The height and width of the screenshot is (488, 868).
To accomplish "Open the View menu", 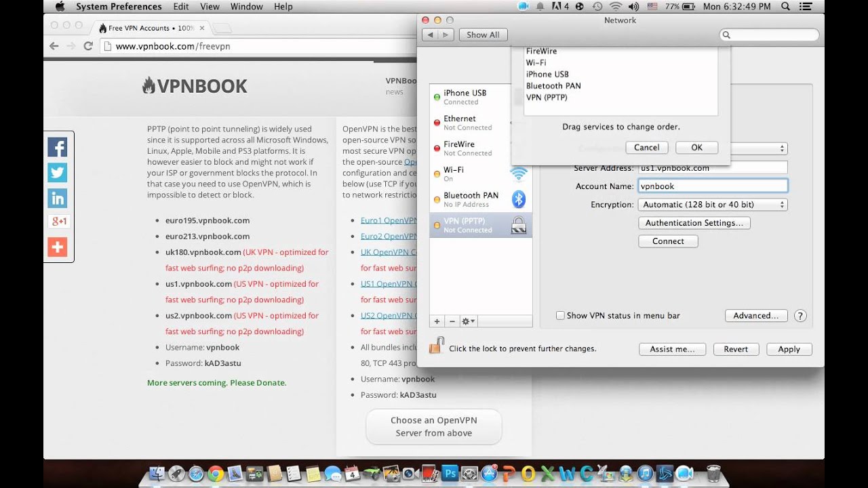I will 210,7.
